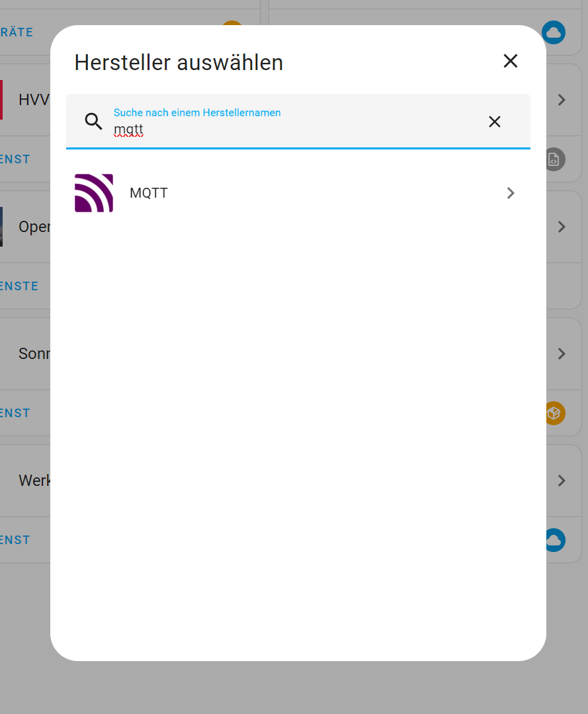Click the blue cloud icon at top right
588x714 pixels.
(554, 32)
